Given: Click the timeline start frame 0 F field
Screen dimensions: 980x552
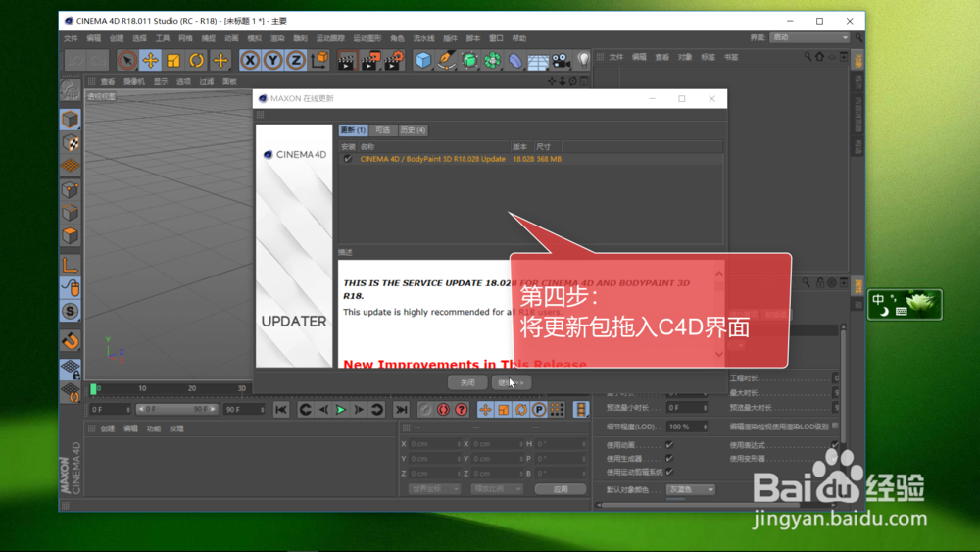Looking at the screenshot, I should click(x=111, y=410).
